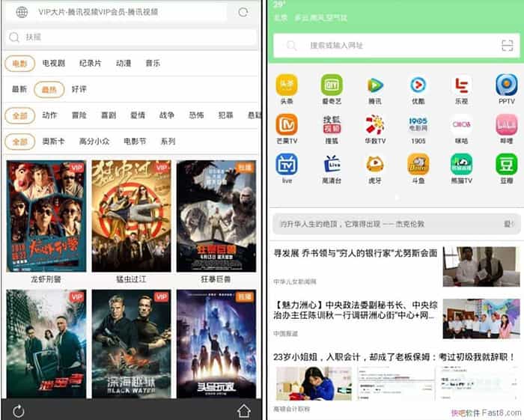Launch the 芒果TV shortcut icon
Screen dimensions: 524x420
(287, 125)
